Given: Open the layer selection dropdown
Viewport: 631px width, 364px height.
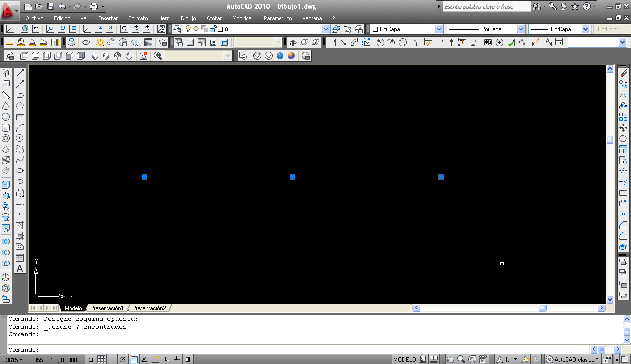Looking at the screenshot, I should 325,29.
